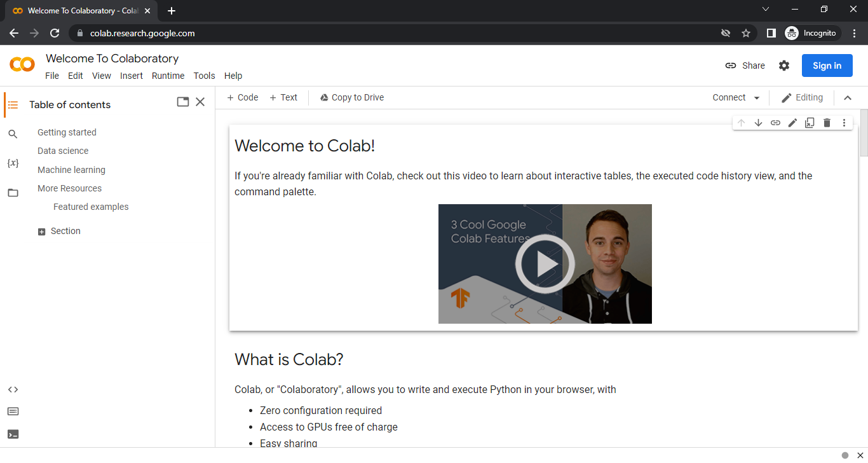Move cell up arrow
868x463 pixels.
(x=741, y=123)
